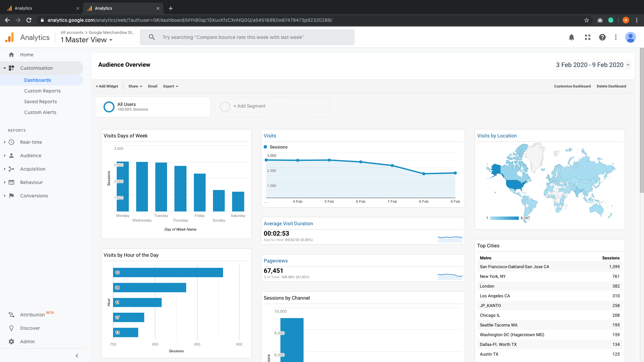Switch to the first Analytics browser tab
Screen dimensions: 644x362
point(40,8)
